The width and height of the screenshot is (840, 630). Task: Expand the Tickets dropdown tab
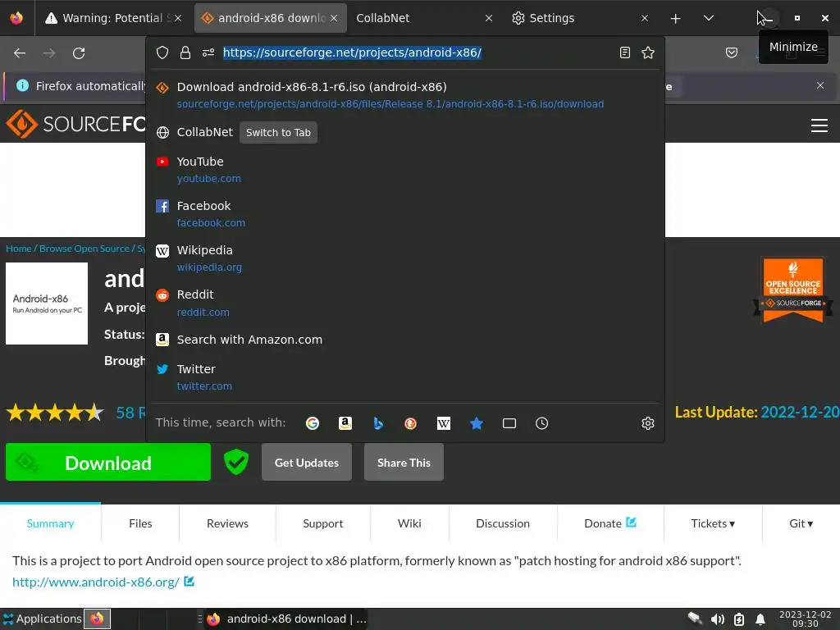coord(713,523)
